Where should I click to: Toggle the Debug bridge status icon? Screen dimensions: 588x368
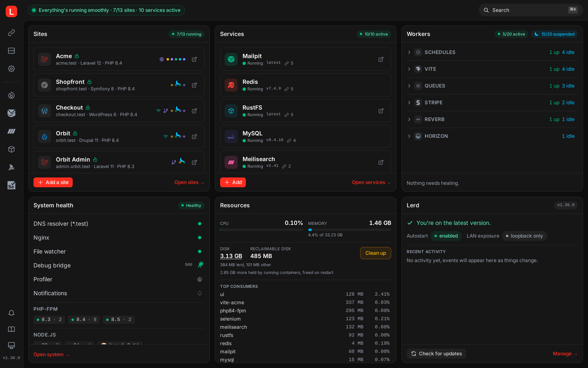click(x=200, y=265)
